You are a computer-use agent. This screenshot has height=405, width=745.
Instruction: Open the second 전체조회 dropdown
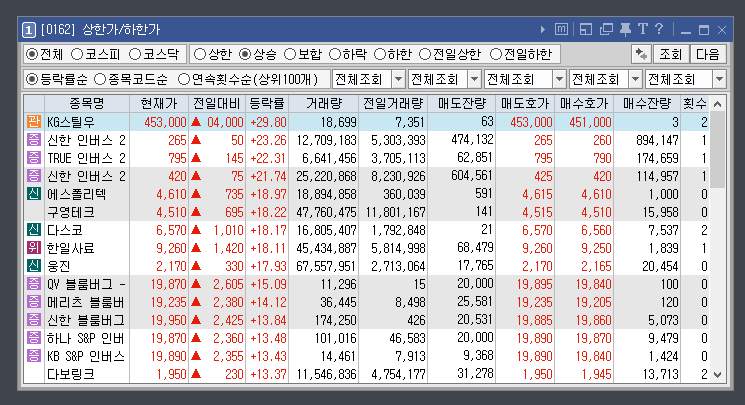click(x=474, y=79)
